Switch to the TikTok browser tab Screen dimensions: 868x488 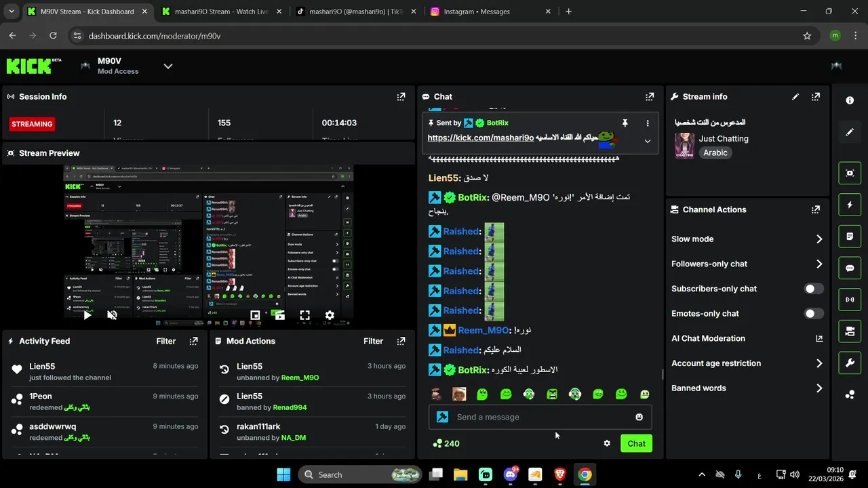click(x=357, y=12)
